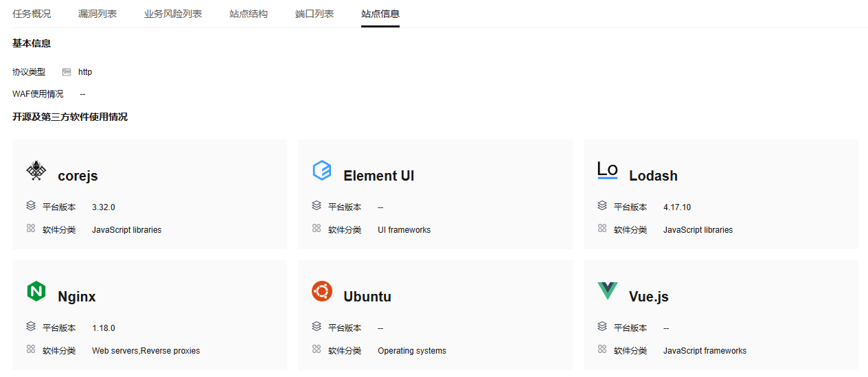Switch to the 任务概况 tab

(x=32, y=14)
